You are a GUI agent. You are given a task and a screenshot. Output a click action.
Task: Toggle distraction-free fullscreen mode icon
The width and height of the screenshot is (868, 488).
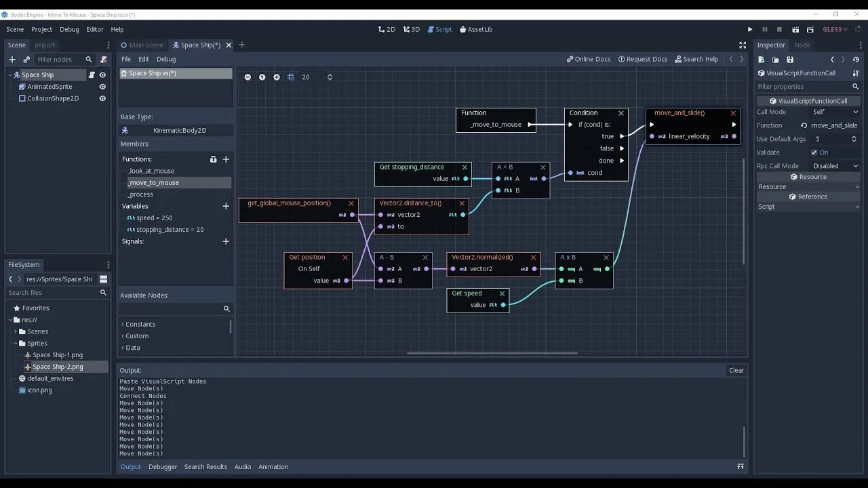(743, 45)
